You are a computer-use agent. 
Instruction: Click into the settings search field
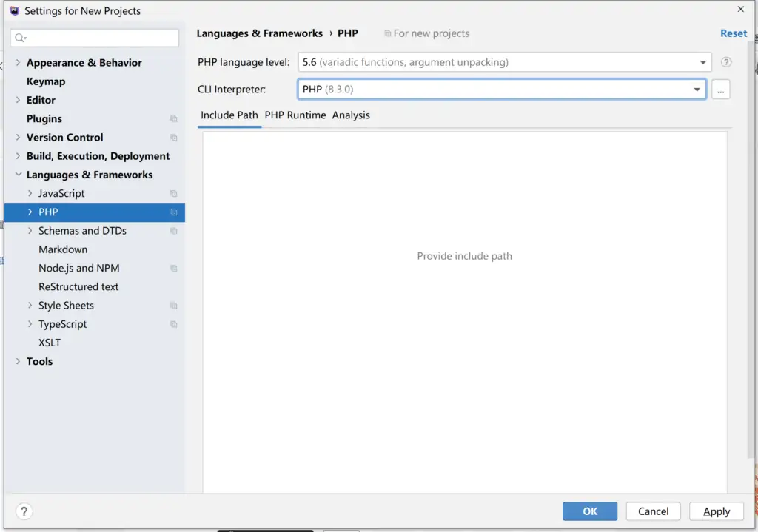point(100,38)
